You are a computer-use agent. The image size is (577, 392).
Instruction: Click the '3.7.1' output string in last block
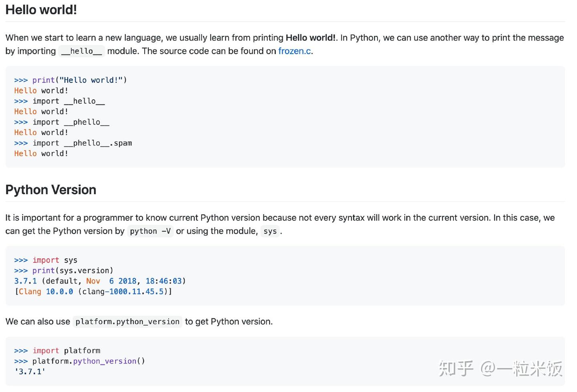(x=29, y=371)
